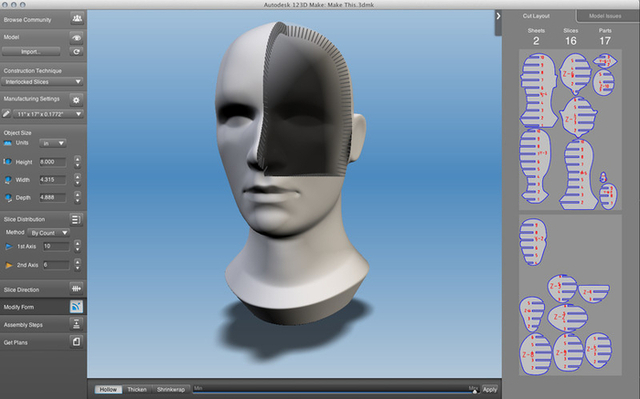Adjust Height value stepper

point(78,162)
